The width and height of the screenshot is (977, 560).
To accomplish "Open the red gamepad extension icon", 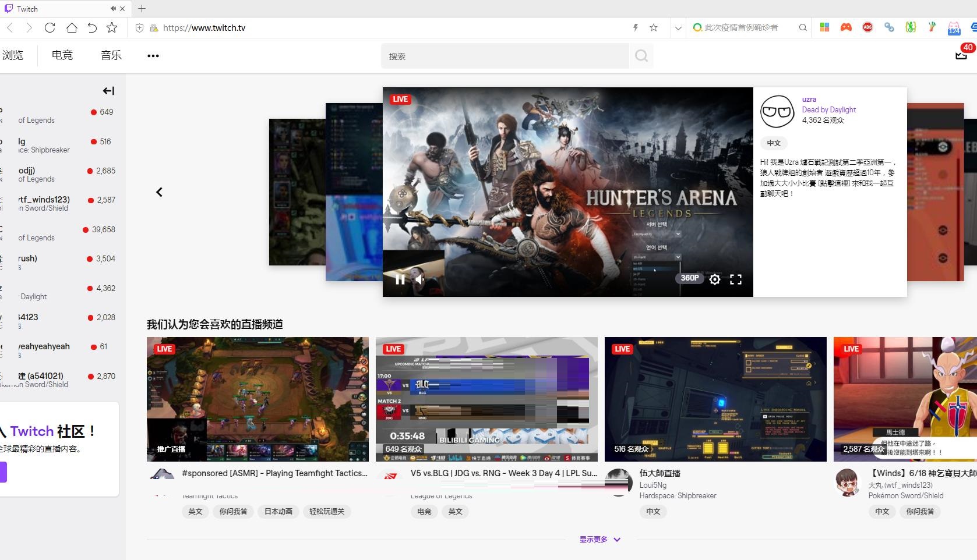I will tap(846, 27).
